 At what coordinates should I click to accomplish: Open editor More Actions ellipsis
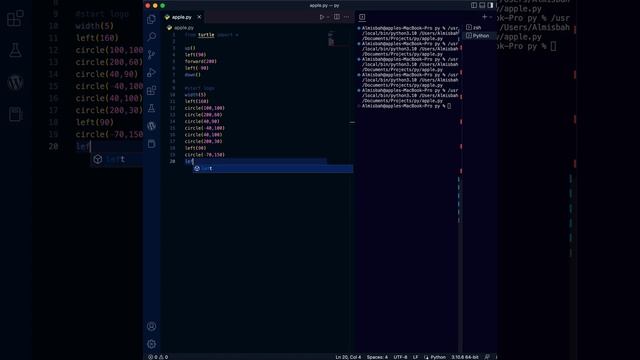(346, 17)
